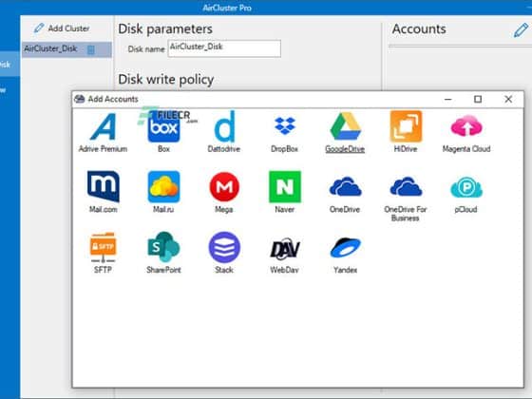Click the Add Cluster button
The width and height of the screenshot is (532, 399).
click(x=62, y=28)
